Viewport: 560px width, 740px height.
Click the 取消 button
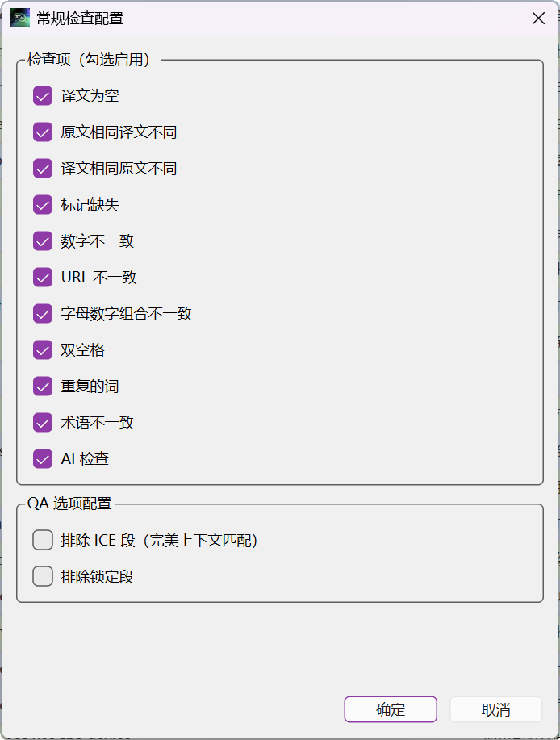tap(495, 709)
